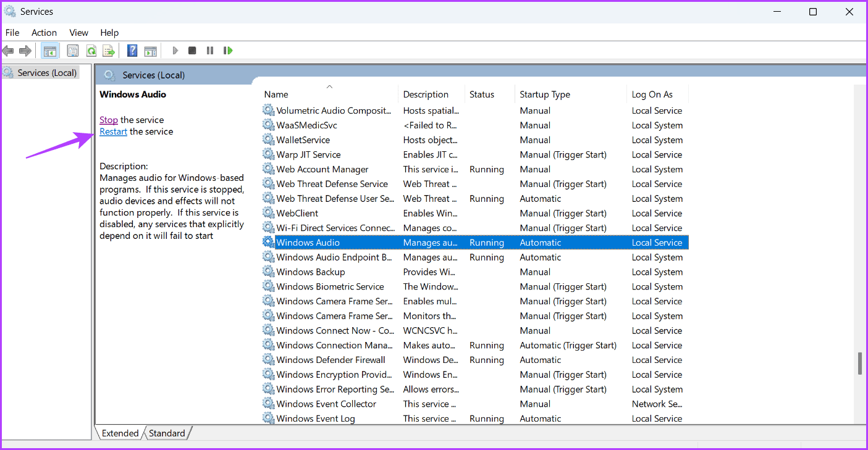This screenshot has width=868, height=450.
Task: Click the WCNCSVC description cell
Action: [431, 331]
